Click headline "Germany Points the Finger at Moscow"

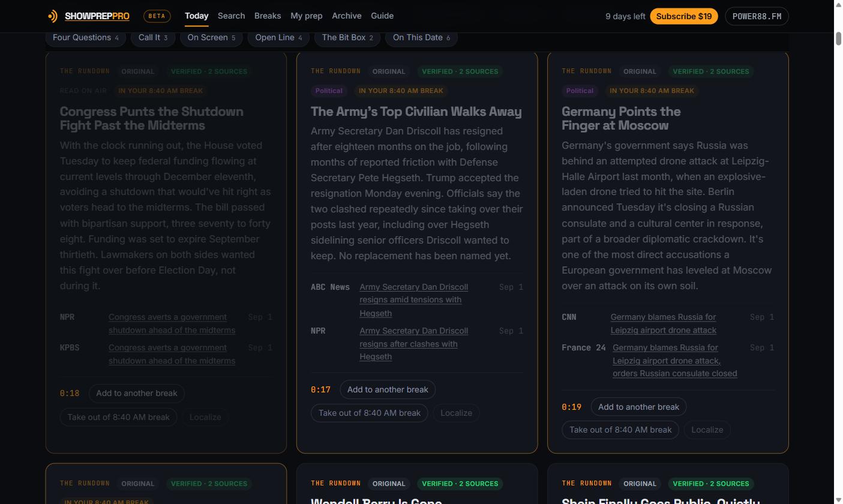pos(621,118)
